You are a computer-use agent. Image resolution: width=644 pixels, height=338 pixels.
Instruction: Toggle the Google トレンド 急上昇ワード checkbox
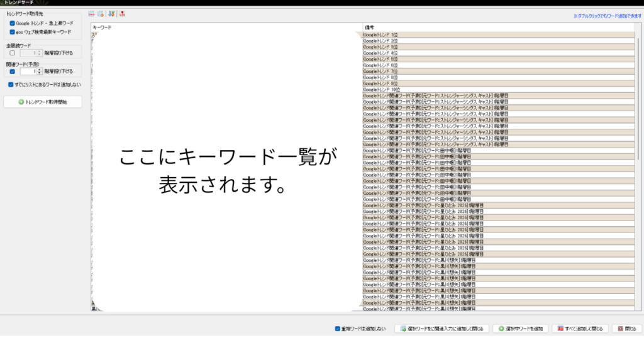click(12, 23)
